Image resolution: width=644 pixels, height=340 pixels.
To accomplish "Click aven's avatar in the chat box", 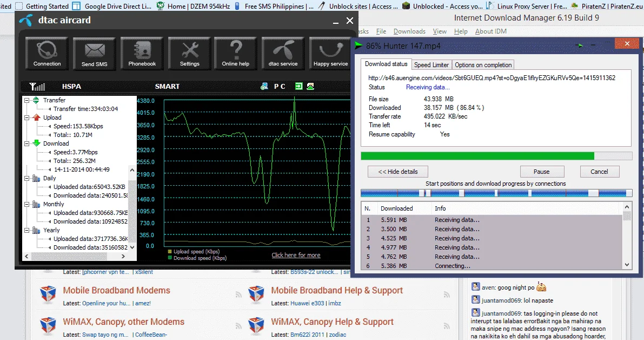I will [x=476, y=287].
